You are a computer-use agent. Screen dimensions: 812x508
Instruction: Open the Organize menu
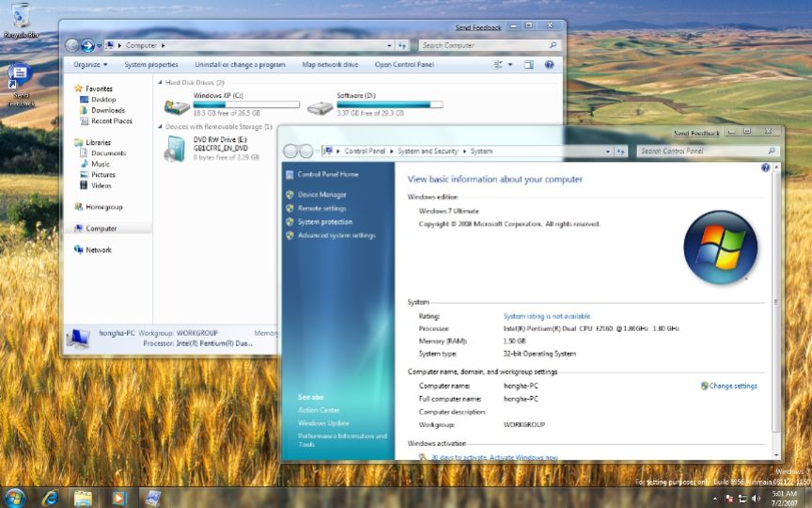click(90, 65)
